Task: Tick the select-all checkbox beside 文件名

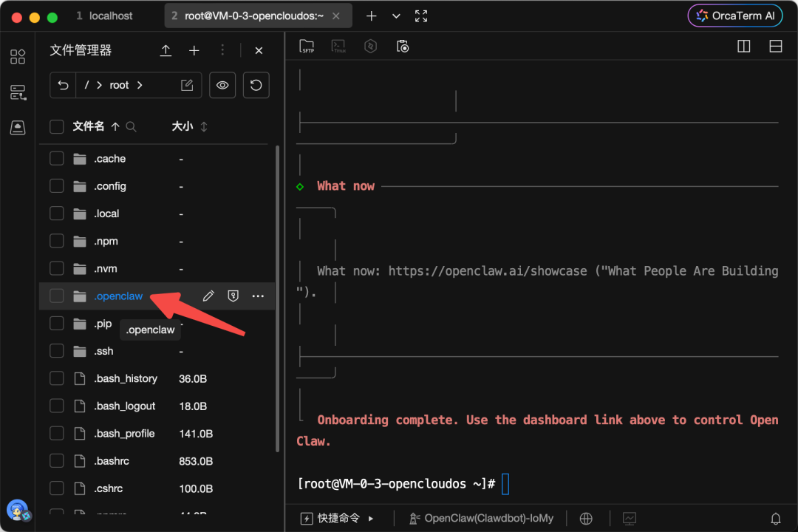Action: click(x=57, y=126)
